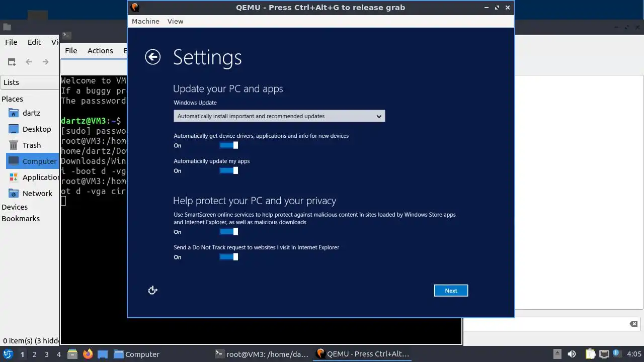644x362 pixels.
Task: Open the Lists sidebar selector
Action: pos(30,82)
